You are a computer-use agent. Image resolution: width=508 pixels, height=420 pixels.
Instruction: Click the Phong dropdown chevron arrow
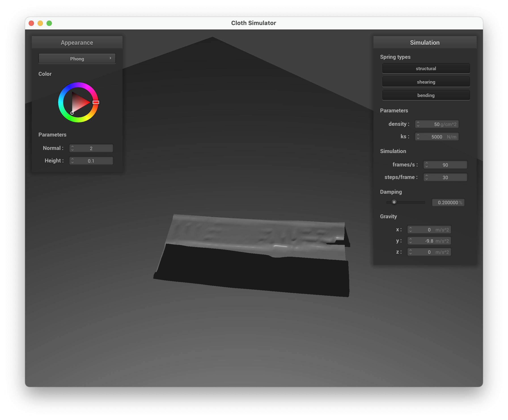[110, 58]
